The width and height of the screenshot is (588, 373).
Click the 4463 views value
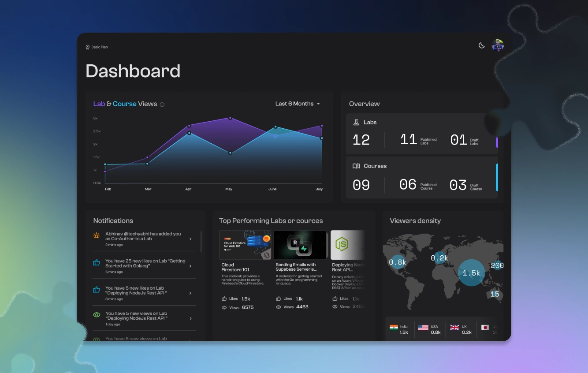coord(302,307)
